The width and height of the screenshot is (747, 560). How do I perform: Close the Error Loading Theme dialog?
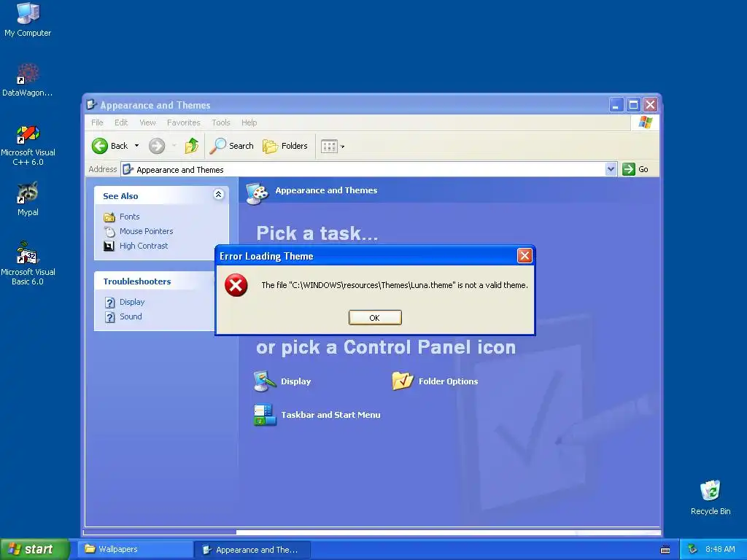525,256
